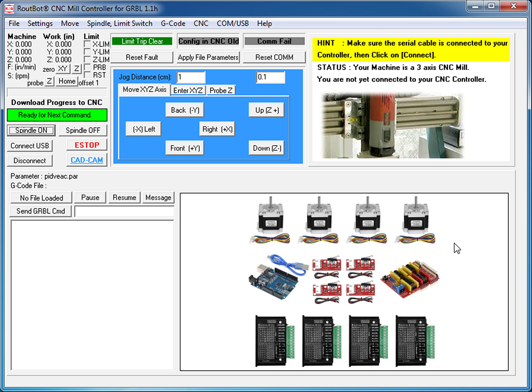Image resolution: width=532 pixels, height=392 pixels.
Task: Jog with the Back (-Y) button
Action: (185, 110)
